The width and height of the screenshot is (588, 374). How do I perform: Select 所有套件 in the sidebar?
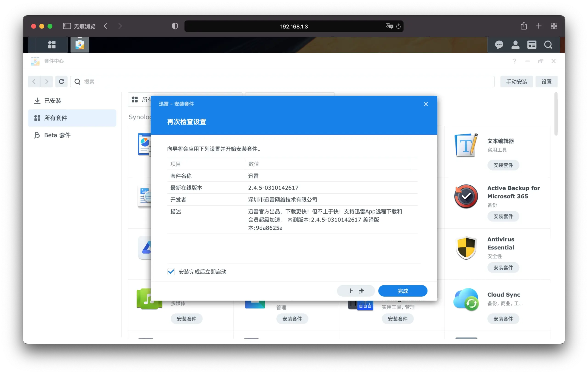point(72,118)
